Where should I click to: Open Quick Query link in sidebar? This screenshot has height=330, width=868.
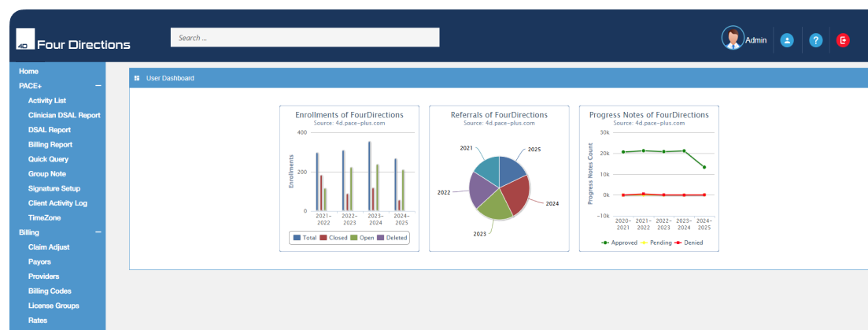point(48,159)
